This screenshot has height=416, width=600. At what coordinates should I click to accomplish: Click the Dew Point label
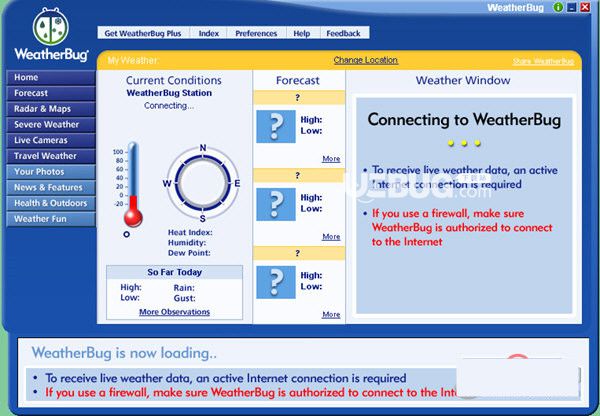pyautogui.click(x=189, y=253)
